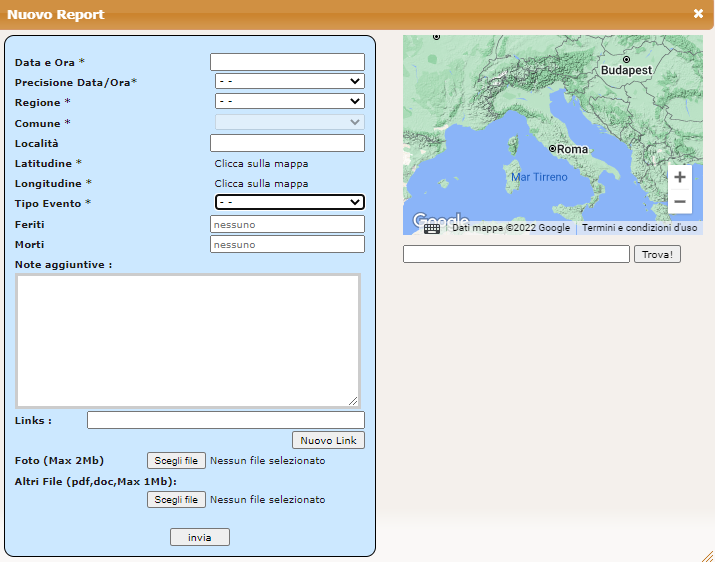Open Termini e condizioni d'uso link
This screenshot has height=562, width=715.
[x=640, y=228]
